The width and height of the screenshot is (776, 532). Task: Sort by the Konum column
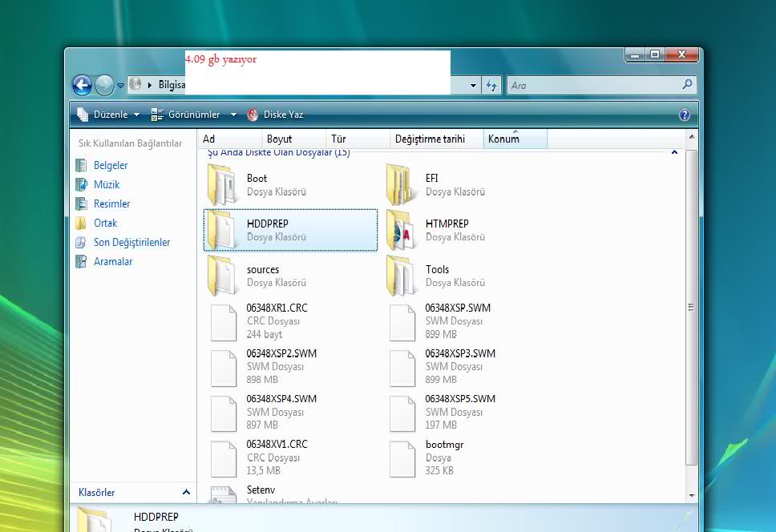tap(515, 139)
